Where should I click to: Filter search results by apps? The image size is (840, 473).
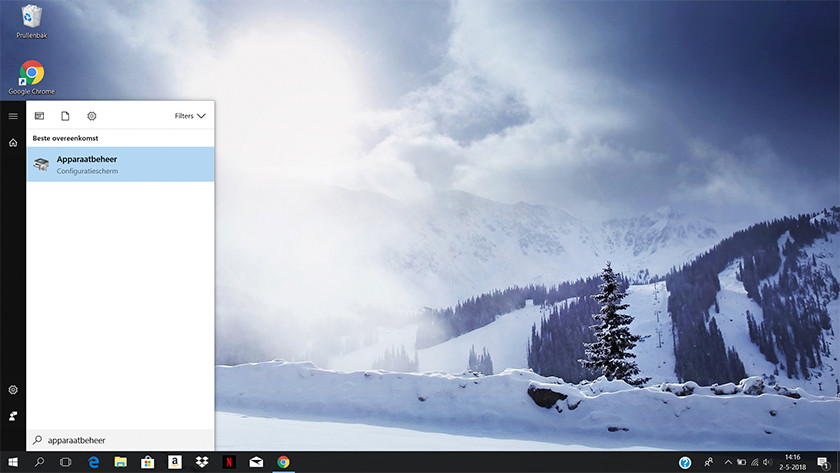coord(40,116)
